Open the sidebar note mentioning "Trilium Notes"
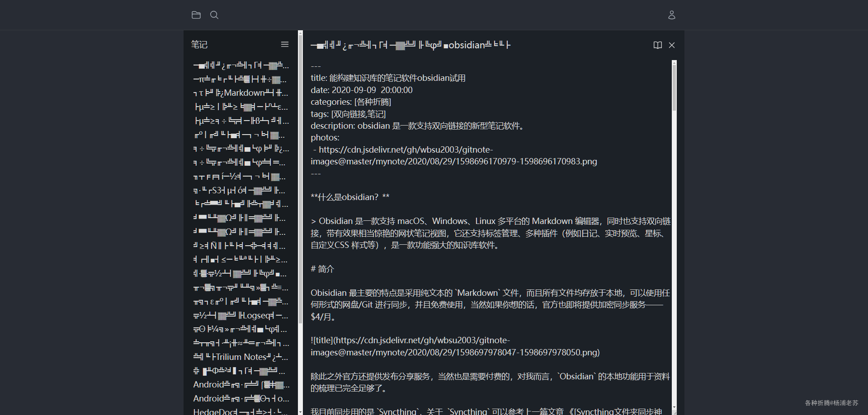The width and height of the screenshot is (868, 415). [241, 357]
